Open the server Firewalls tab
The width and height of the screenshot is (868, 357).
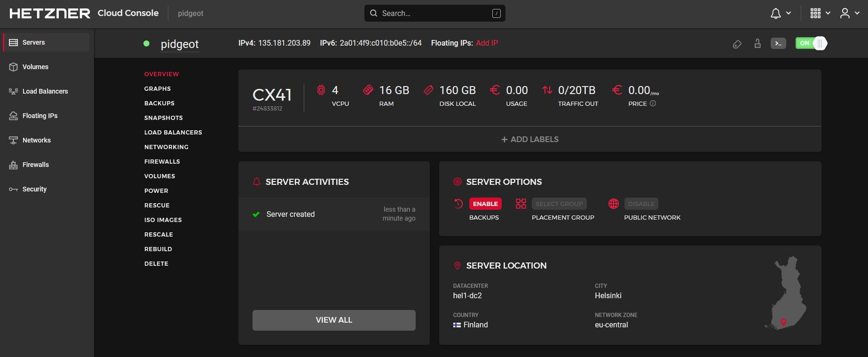pos(162,161)
